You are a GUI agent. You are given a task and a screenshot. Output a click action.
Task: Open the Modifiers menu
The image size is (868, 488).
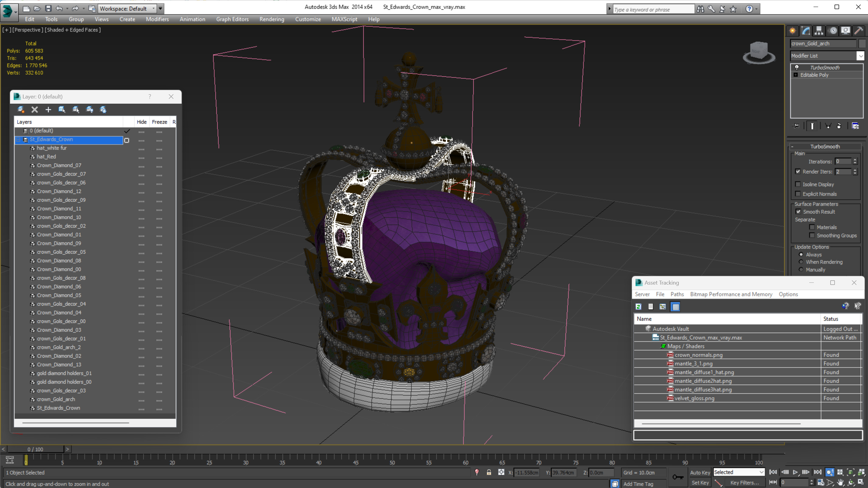157,19
